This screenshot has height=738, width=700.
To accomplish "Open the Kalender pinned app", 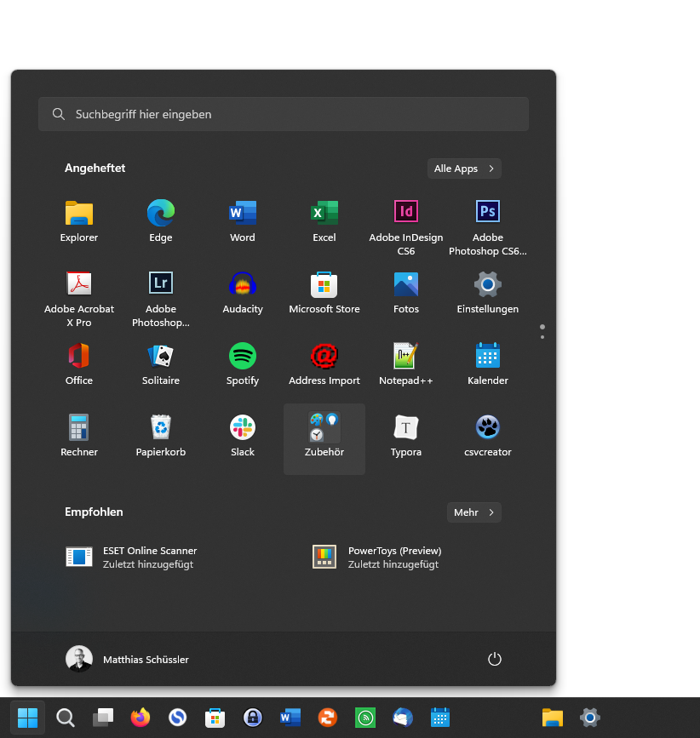I will 488,364.
